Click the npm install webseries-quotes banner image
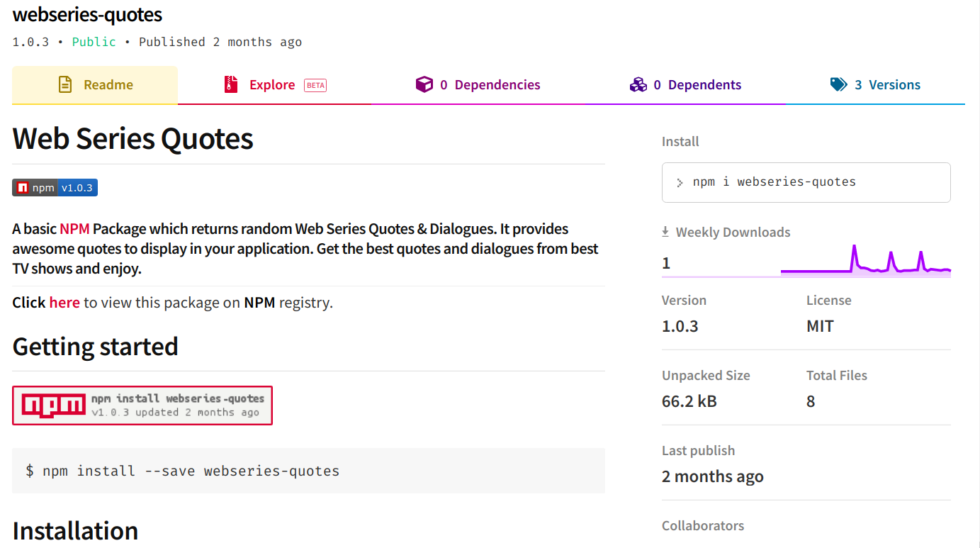This screenshot has height=548, width=980. tap(142, 406)
